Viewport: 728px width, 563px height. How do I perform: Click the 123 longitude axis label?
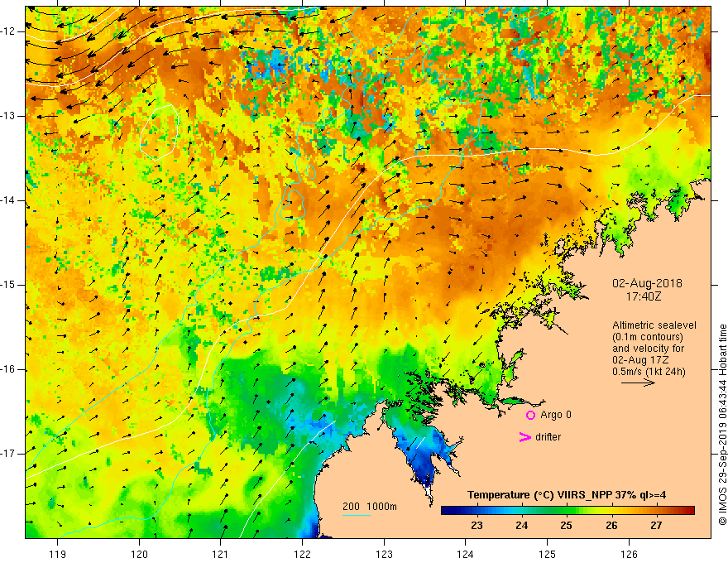(384, 554)
